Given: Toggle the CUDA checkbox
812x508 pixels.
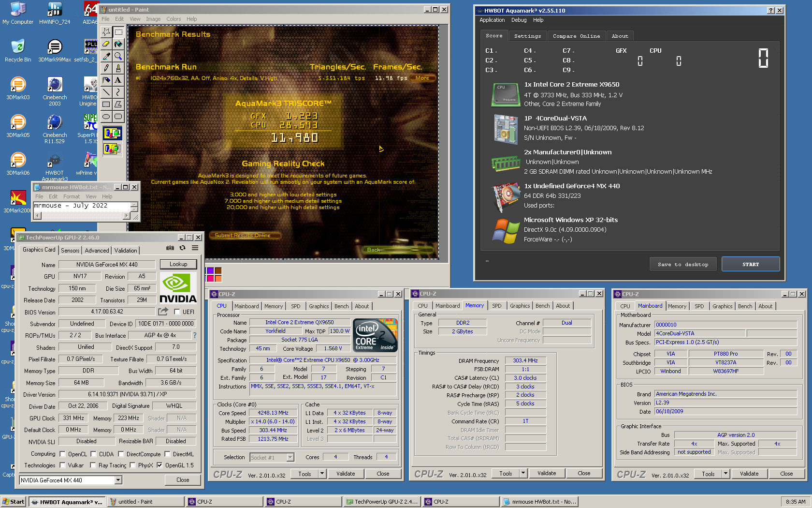Looking at the screenshot, I should coord(93,454).
